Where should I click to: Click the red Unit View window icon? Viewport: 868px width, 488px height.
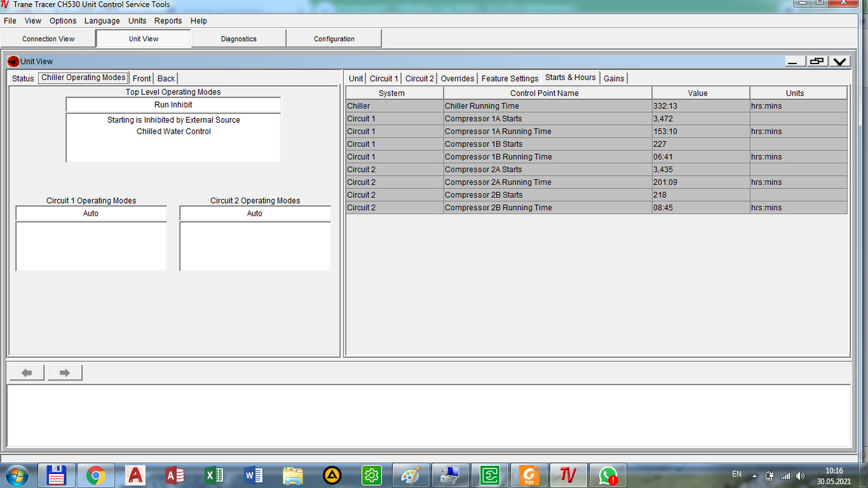click(x=13, y=61)
